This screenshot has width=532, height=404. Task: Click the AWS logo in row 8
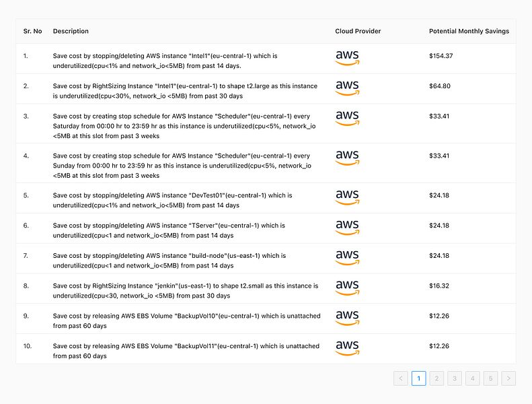[348, 288]
